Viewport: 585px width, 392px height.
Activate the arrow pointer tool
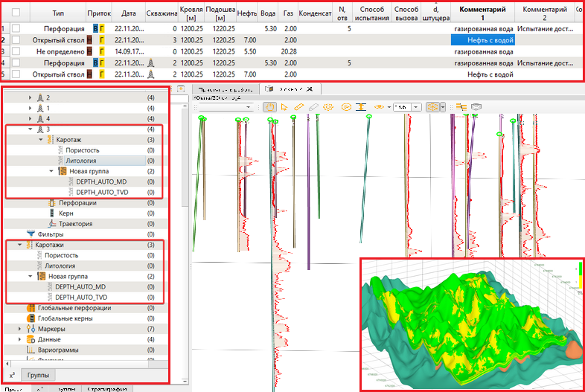click(284, 107)
